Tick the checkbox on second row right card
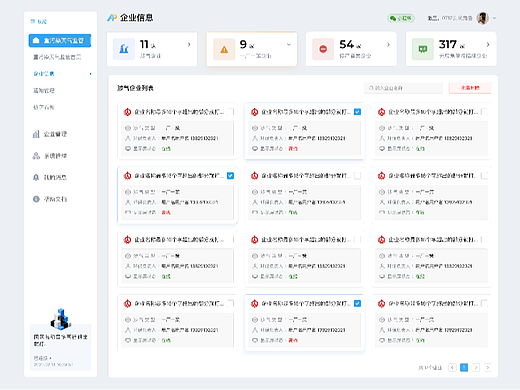This screenshot has height=390, width=520. coord(484,176)
